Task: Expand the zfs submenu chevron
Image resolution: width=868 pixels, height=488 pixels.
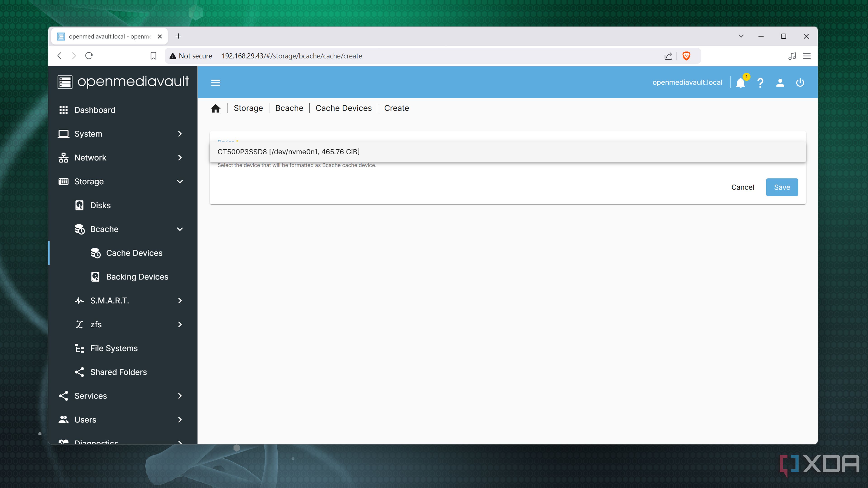Action: point(180,324)
